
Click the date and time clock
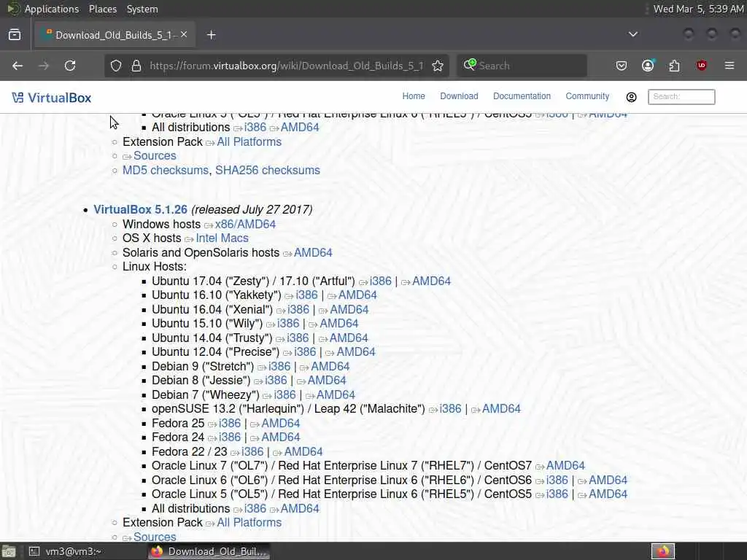coord(698,9)
